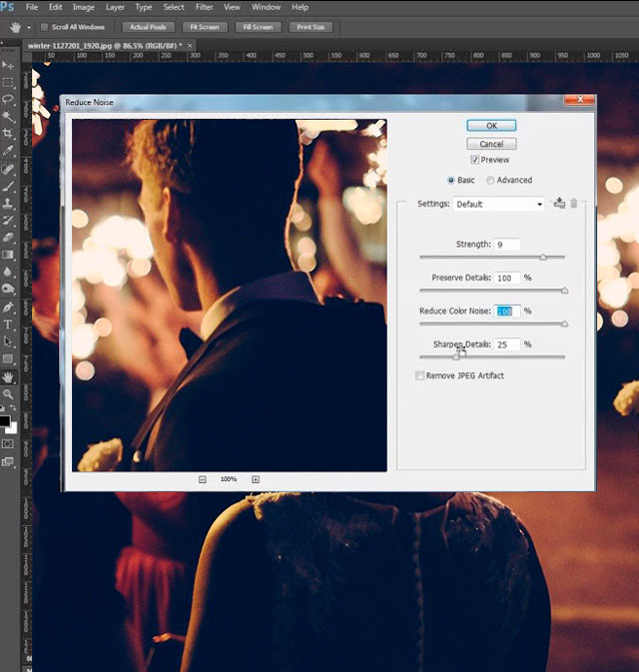Image resolution: width=639 pixels, height=672 pixels.
Task: Select the Crop tool in toolbar
Action: coord(8,134)
